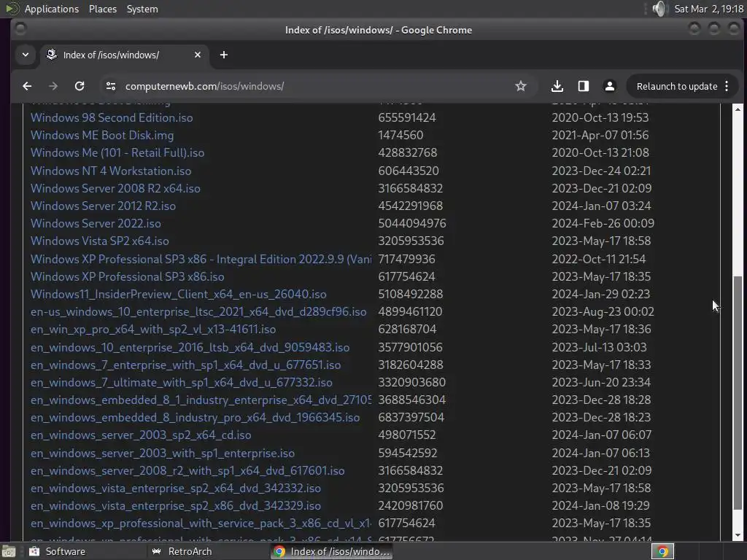Open the Applications menu
The height and width of the screenshot is (560, 747).
[x=52, y=9]
